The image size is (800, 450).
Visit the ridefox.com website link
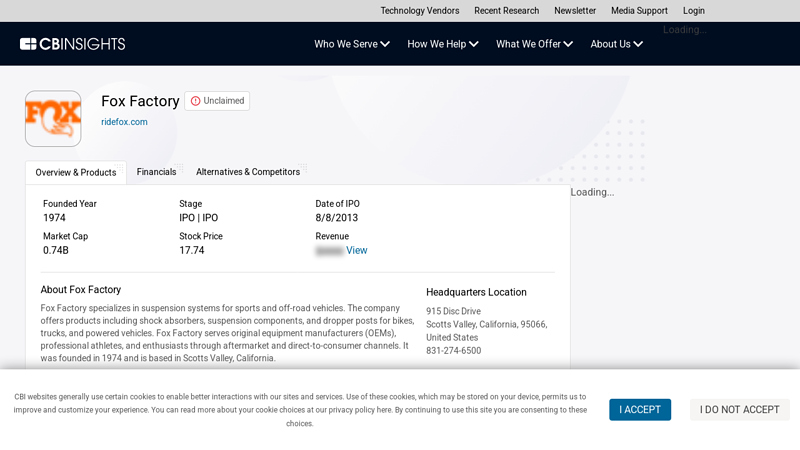(124, 122)
